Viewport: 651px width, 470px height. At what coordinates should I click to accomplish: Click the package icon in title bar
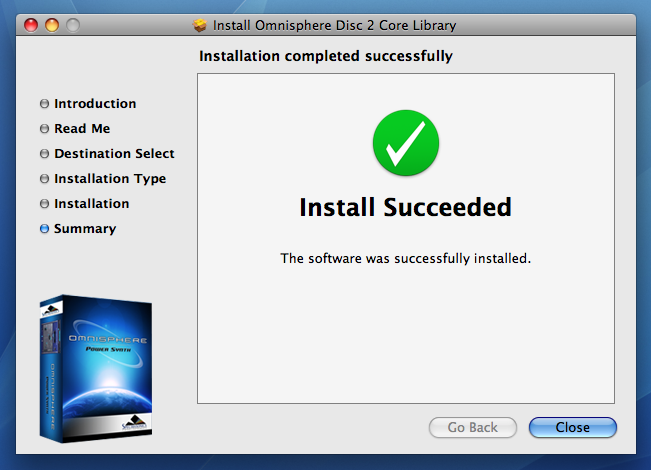coord(199,23)
